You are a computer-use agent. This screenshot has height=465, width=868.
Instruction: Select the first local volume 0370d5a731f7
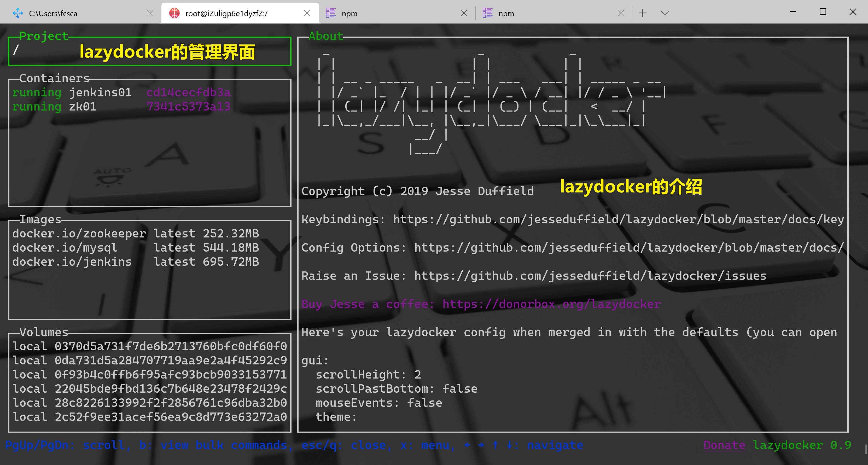149,346
